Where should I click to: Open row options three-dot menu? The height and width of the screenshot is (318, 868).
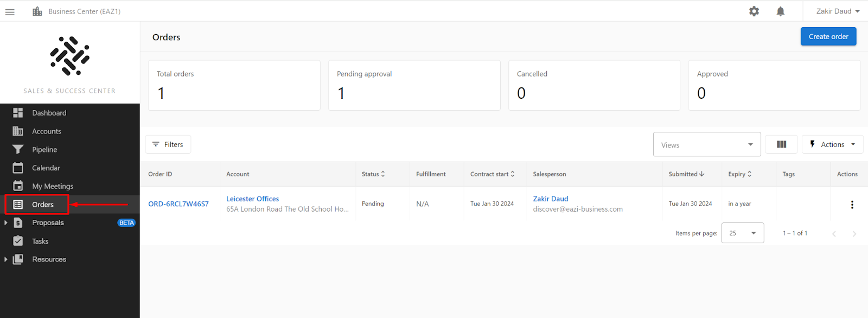tap(852, 205)
